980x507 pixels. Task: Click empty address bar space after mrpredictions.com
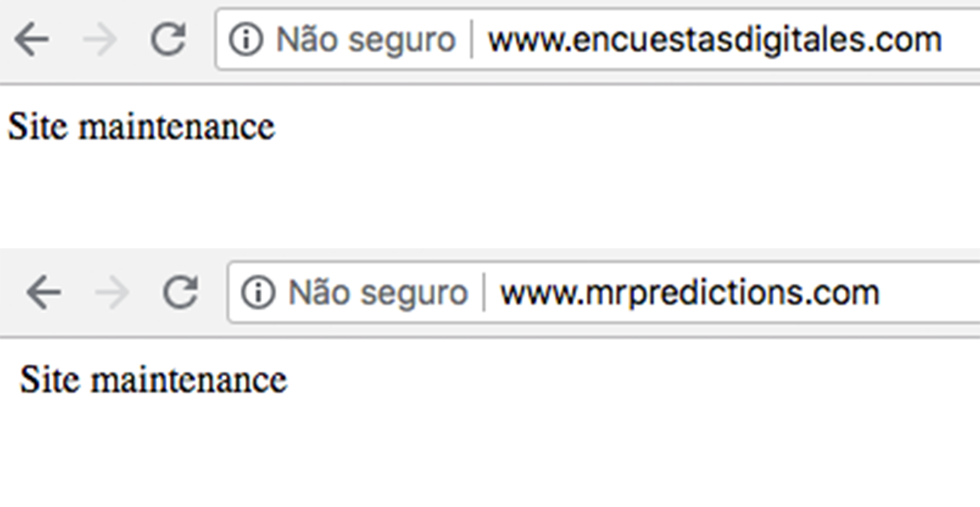(930, 292)
